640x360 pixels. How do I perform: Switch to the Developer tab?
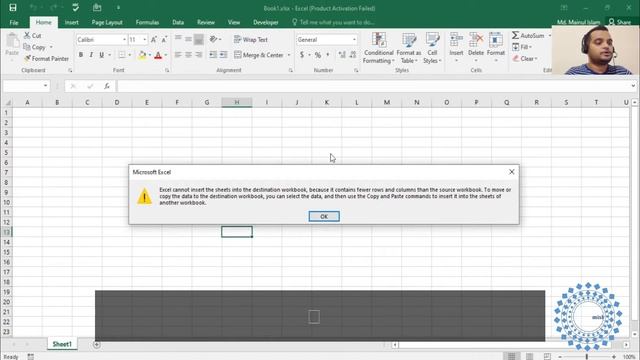click(x=265, y=22)
